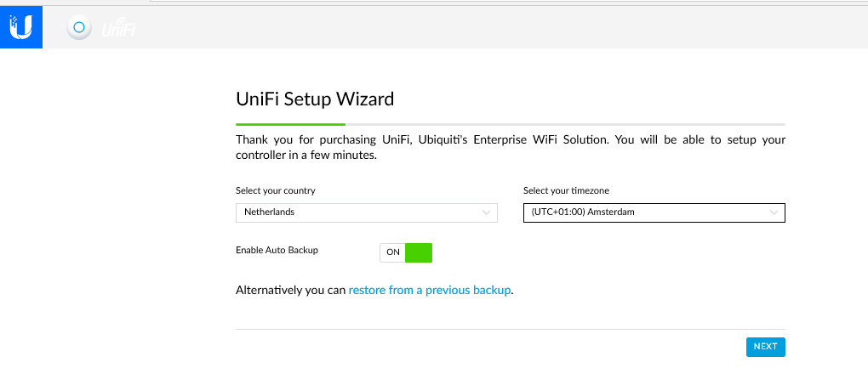This screenshot has width=868, height=385.
Task: Click the green handle of backup toggle
Action: (x=419, y=252)
